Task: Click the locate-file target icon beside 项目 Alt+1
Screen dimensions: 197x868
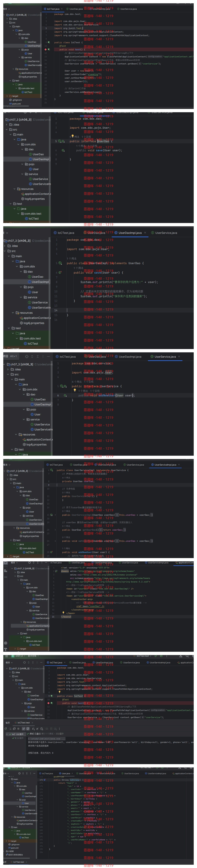Action: (x=26, y=356)
